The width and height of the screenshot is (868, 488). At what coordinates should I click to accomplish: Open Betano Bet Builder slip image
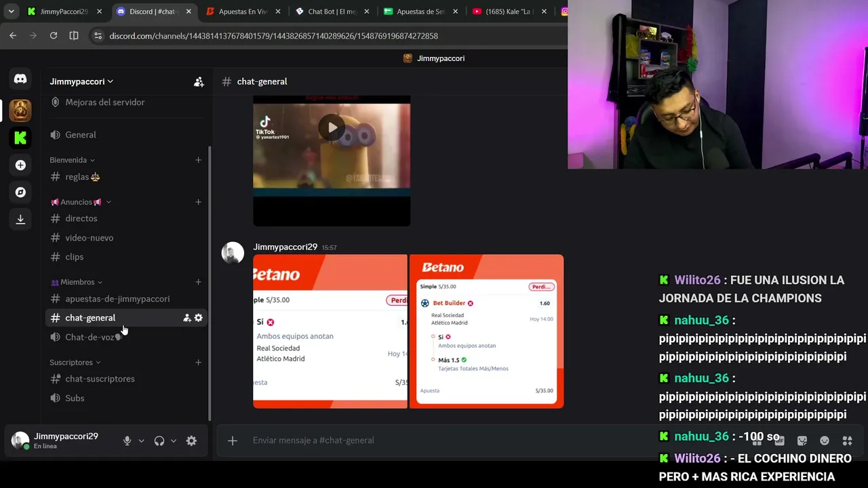(486, 331)
